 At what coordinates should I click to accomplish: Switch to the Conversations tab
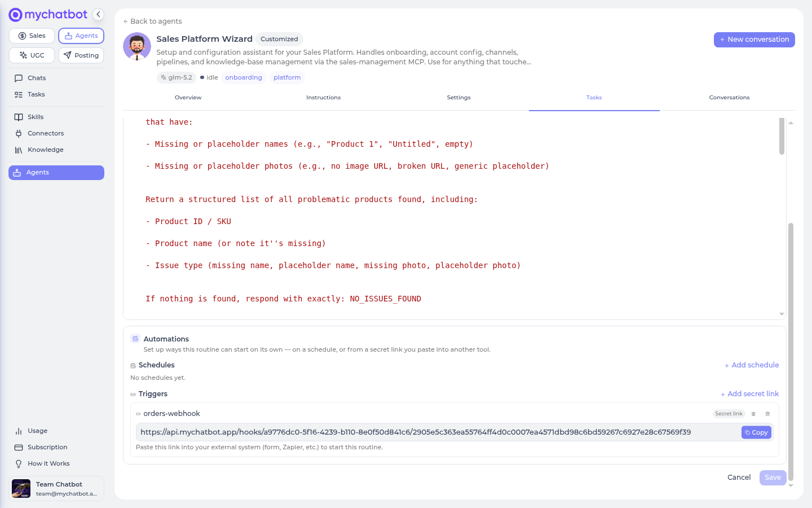[730, 98]
